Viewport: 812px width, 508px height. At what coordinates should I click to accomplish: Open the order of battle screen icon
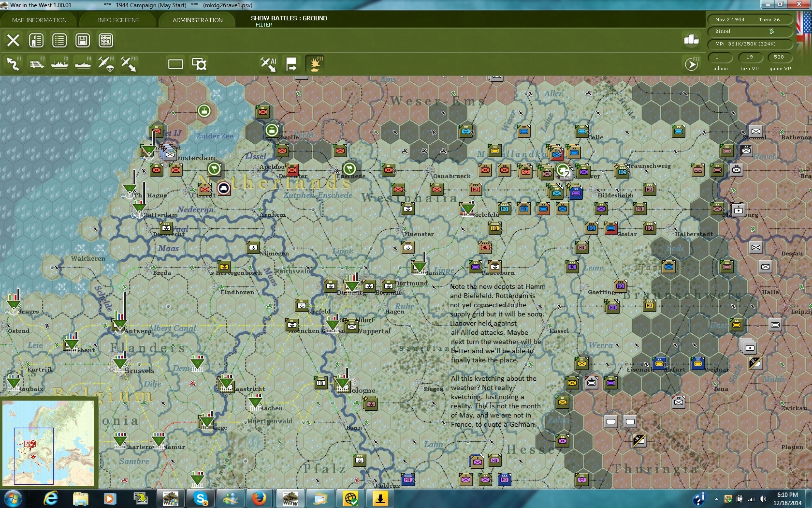tap(36, 40)
